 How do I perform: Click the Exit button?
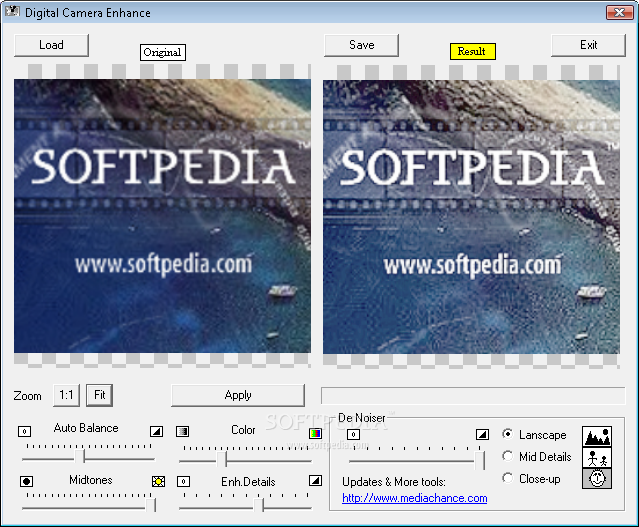(x=588, y=45)
